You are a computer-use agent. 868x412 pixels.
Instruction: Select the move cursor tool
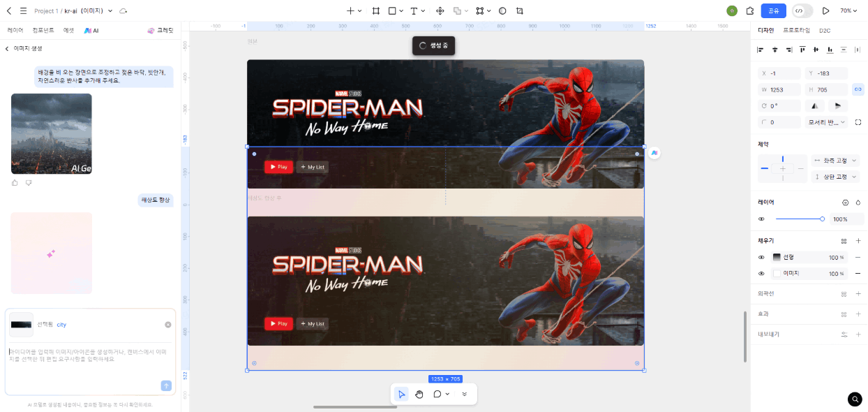(x=401, y=394)
